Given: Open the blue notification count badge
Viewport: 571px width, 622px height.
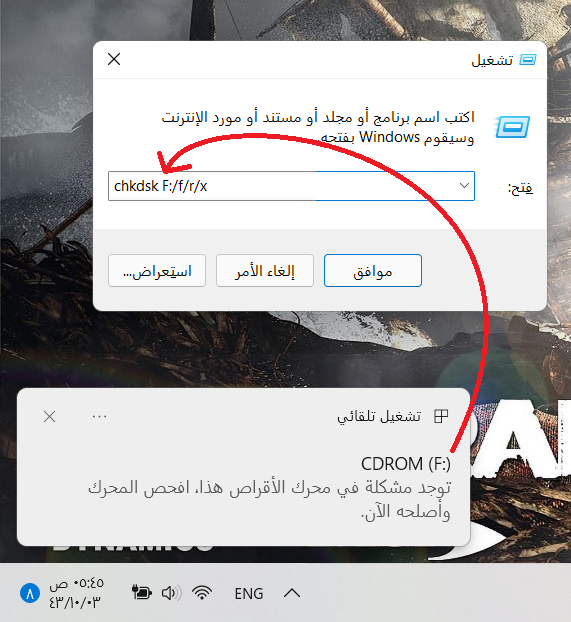Looking at the screenshot, I should click(x=30, y=593).
